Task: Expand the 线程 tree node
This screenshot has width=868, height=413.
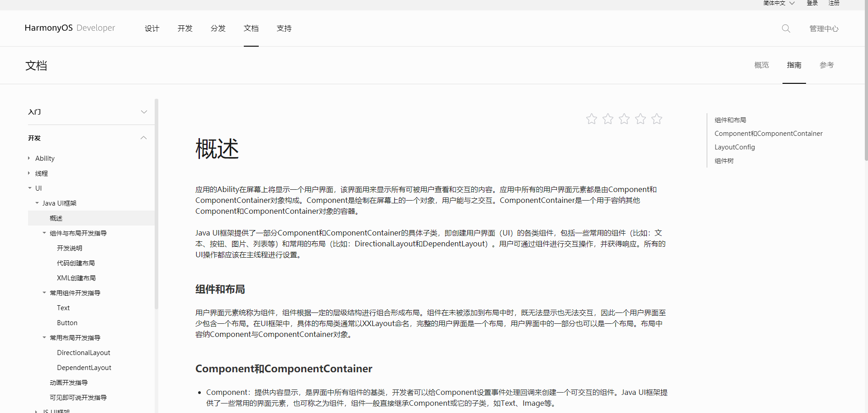Action: coord(29,173)
